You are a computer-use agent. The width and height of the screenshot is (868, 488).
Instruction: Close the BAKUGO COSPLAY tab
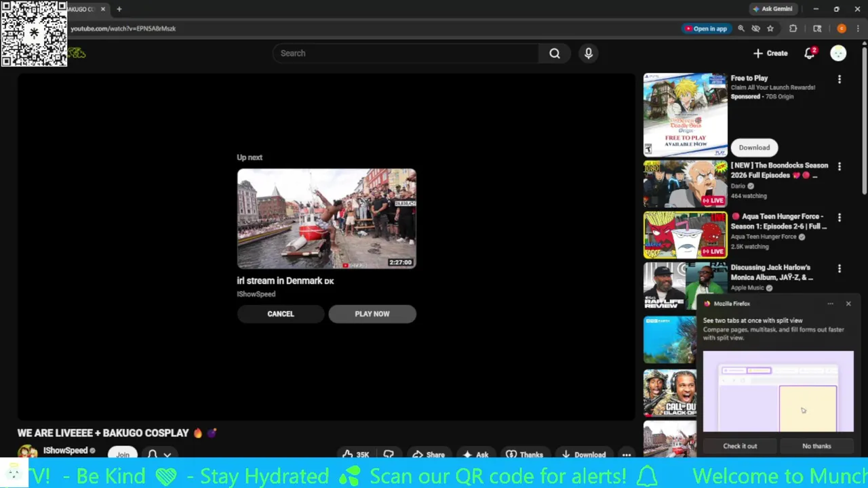[x=103, y=9]
